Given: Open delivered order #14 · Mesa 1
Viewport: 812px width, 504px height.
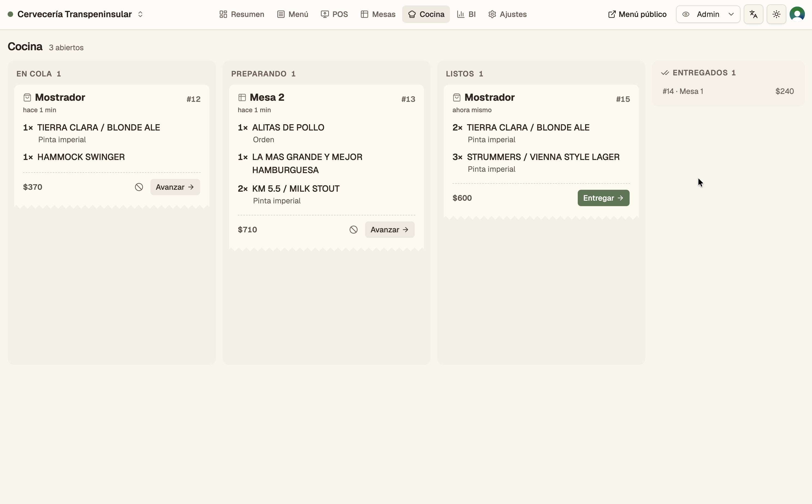Looking at the screenshot, I should click(x=728, y=91).
